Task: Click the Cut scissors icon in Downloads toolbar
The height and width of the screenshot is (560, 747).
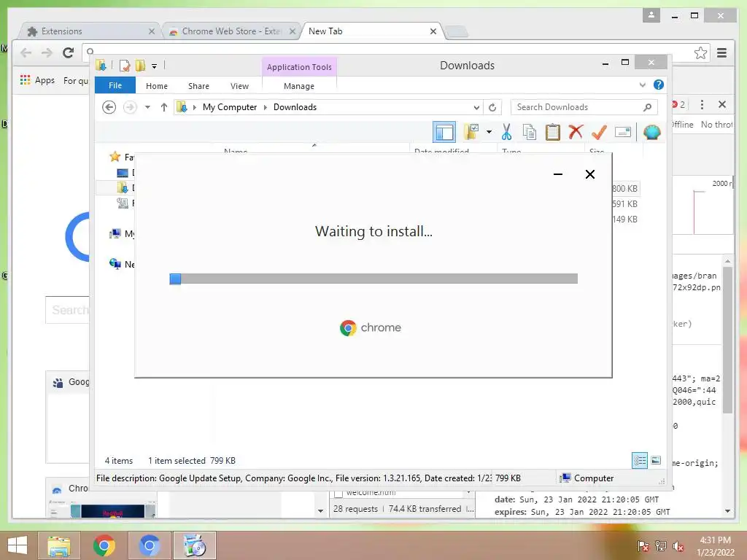Action: pos(506,132)
